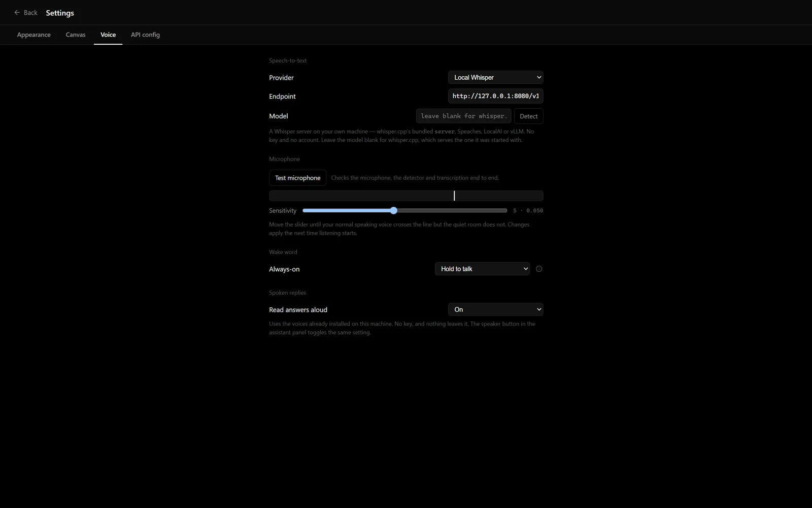Click the 'Read answers aloud' label
The width and height of the screenshot is (812, 508).
[x=298, y=309]
